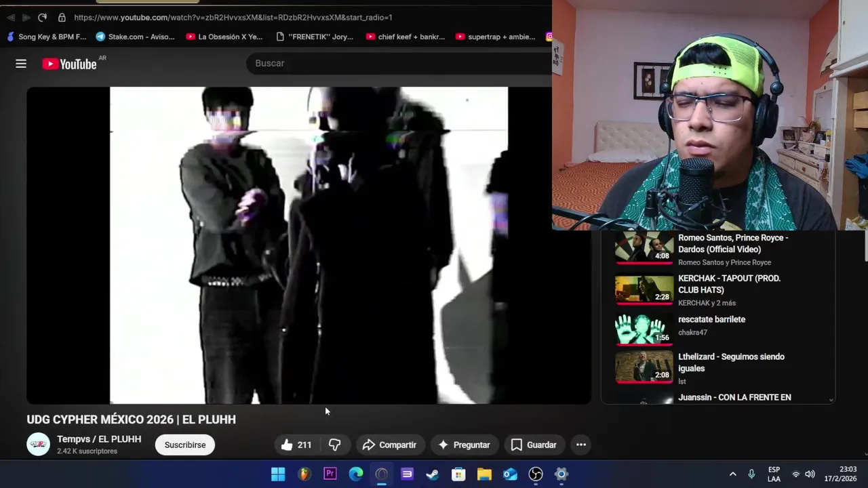Viewport: 868px width, 488px height.
Task: Open the purple notes app on taskbar
Action: pyautogui.click(x=407, y=474)
